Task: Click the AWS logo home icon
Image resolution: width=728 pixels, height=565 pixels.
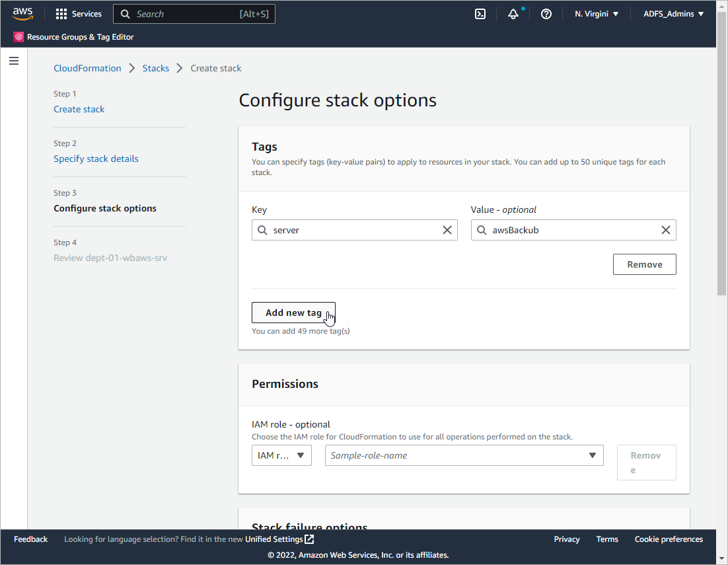Action: [22, 14]
